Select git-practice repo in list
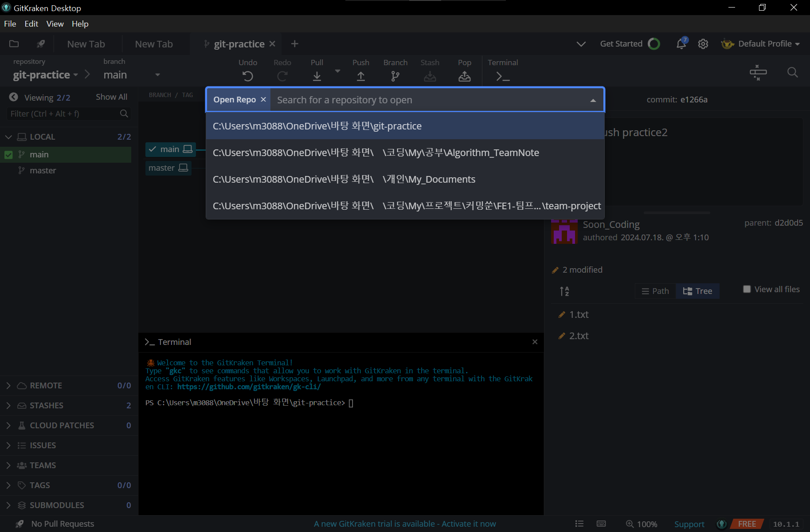This screenshot has height=532, width=810. (x=405, y=126)
